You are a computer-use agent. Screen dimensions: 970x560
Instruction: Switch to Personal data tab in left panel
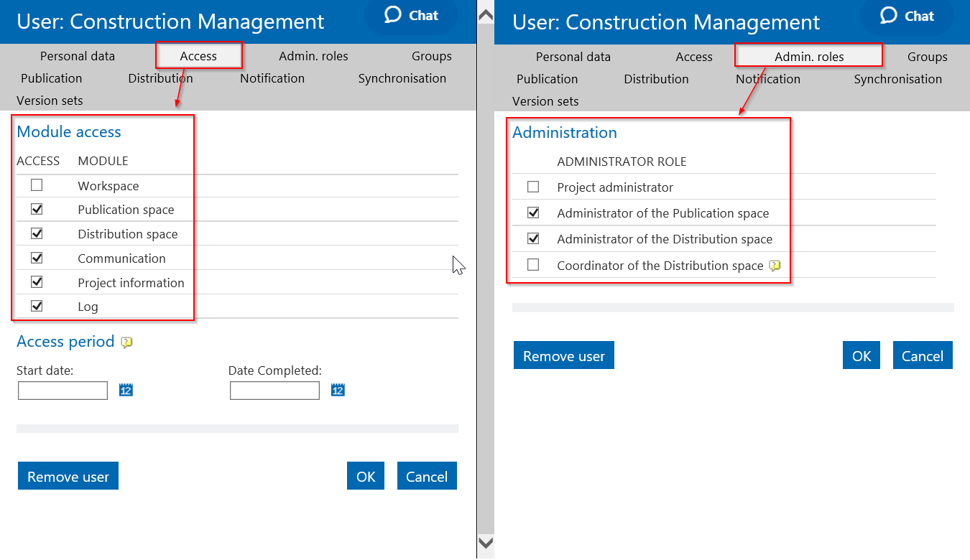click(78, 56)
